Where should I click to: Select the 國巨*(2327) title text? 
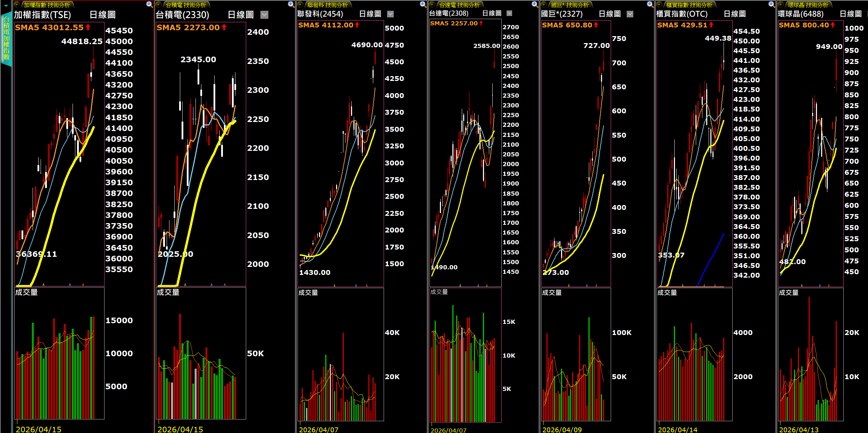click(x=562, y=14)
